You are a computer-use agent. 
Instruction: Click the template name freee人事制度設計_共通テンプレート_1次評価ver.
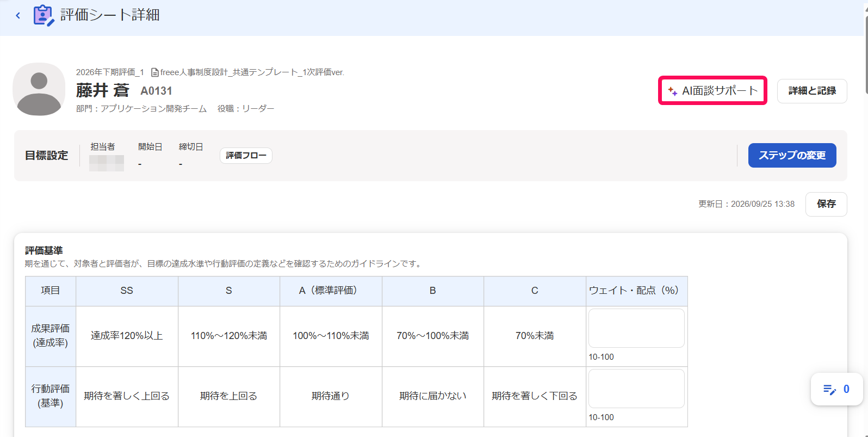[x=252, y=72]
